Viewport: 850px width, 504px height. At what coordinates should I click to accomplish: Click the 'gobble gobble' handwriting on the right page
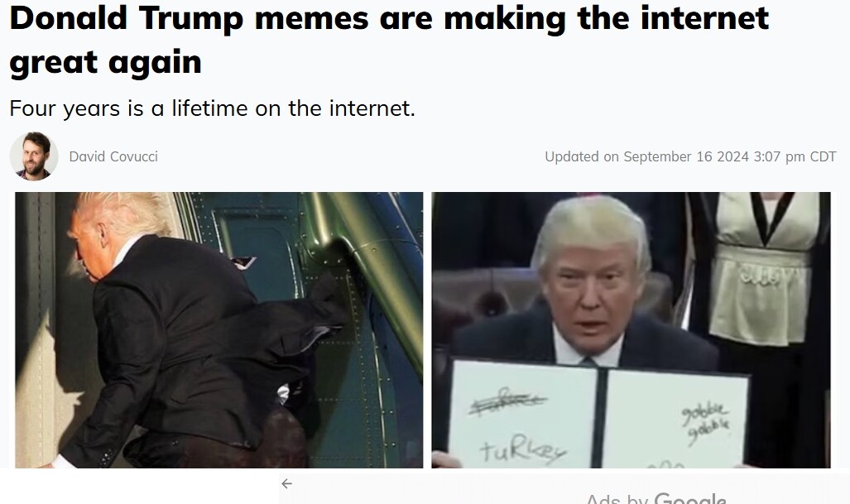pos(706,423)
